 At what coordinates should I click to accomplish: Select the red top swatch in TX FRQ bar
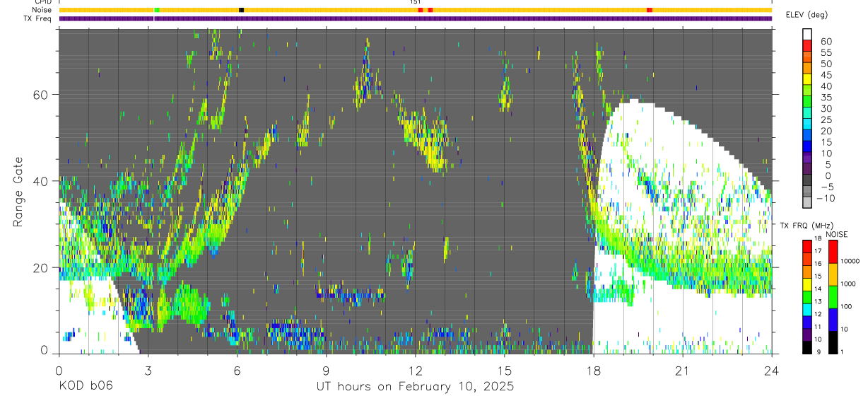click(x=807, y=246)
